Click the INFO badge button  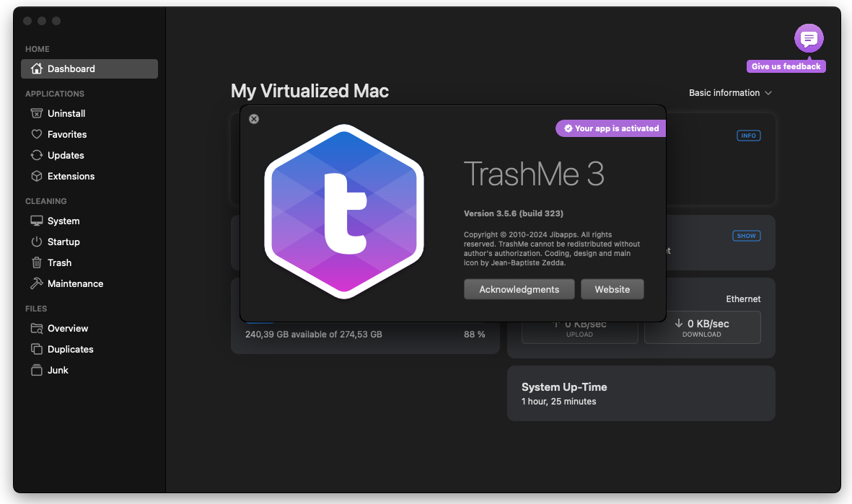click(x=748, y=136)
